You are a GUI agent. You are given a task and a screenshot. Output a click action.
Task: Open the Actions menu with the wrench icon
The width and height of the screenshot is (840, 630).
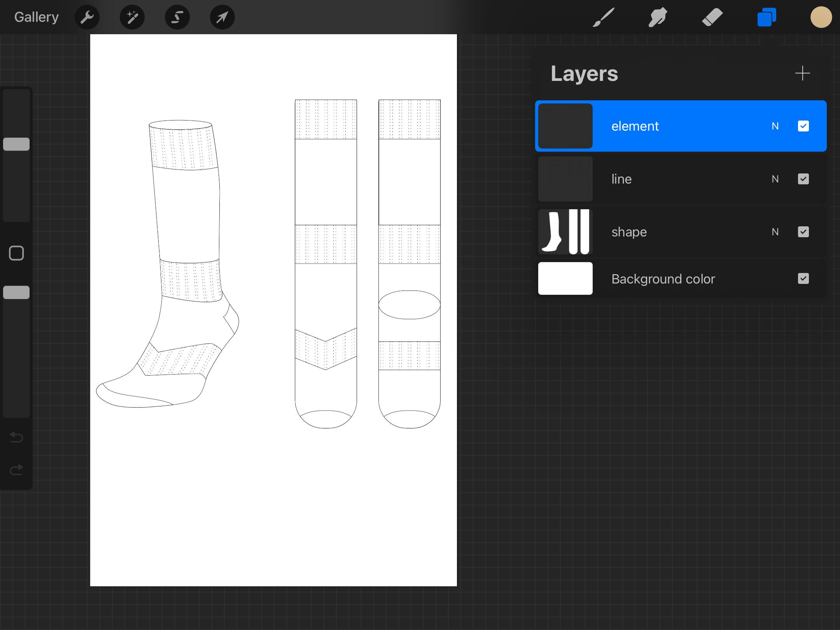87,17
